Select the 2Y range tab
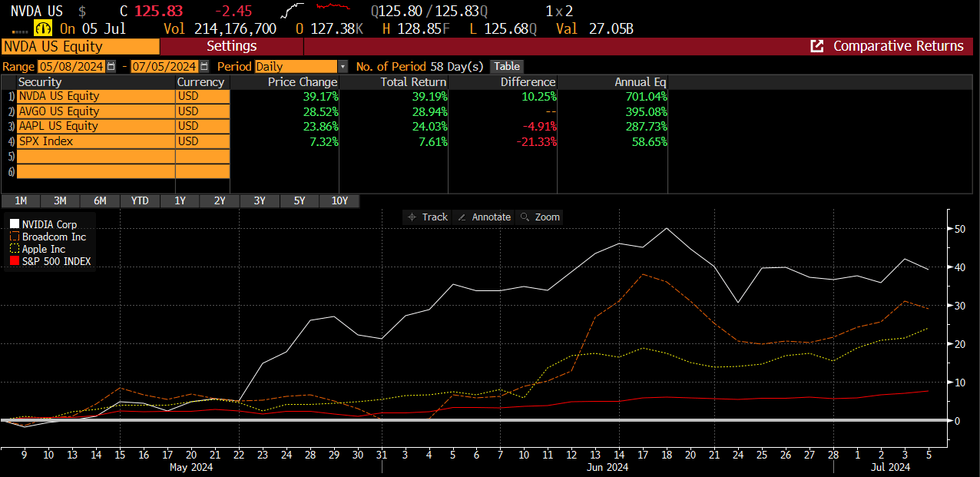The image size is (980, 477). 220,200
